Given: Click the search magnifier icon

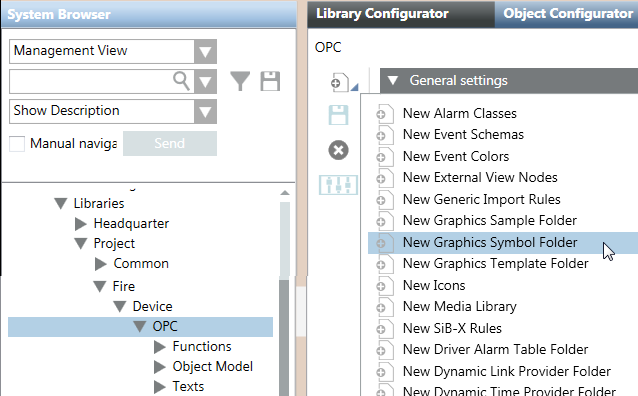Looking at the screenshot, I should [x=181, y=81].
